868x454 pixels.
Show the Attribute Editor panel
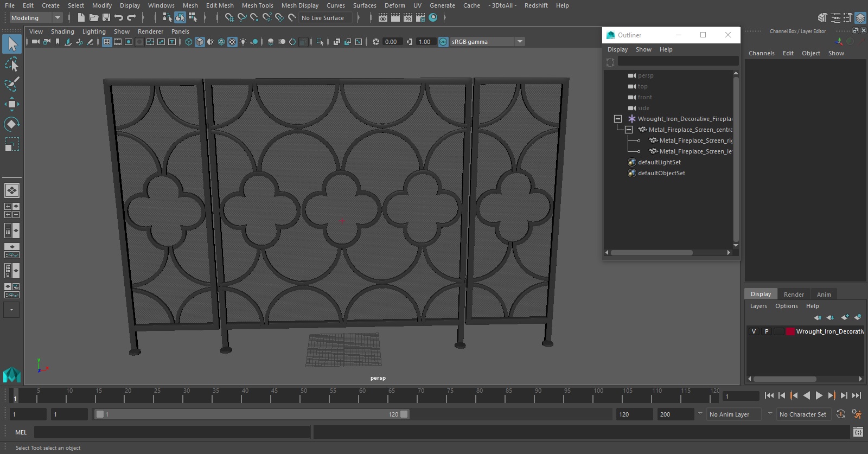pos(835,18)
